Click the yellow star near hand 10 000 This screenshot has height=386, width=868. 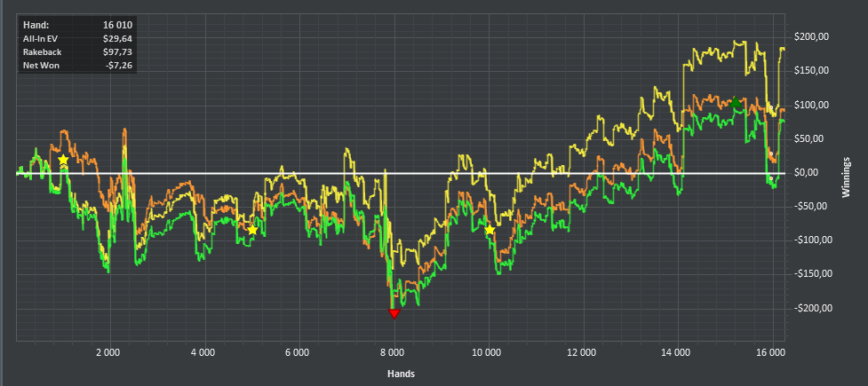490,230
